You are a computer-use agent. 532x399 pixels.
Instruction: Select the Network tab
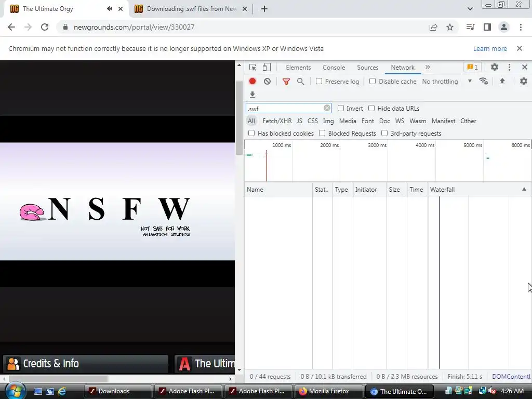403,68
